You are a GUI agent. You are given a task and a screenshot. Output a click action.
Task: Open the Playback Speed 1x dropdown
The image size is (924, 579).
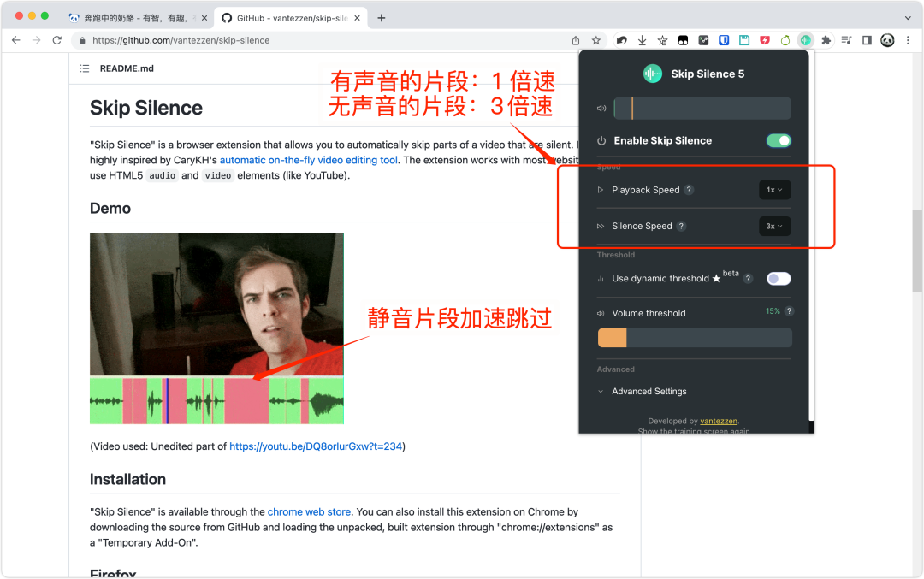774,190
